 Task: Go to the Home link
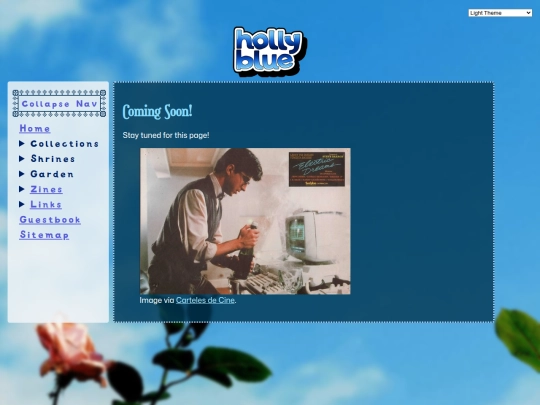35,128
